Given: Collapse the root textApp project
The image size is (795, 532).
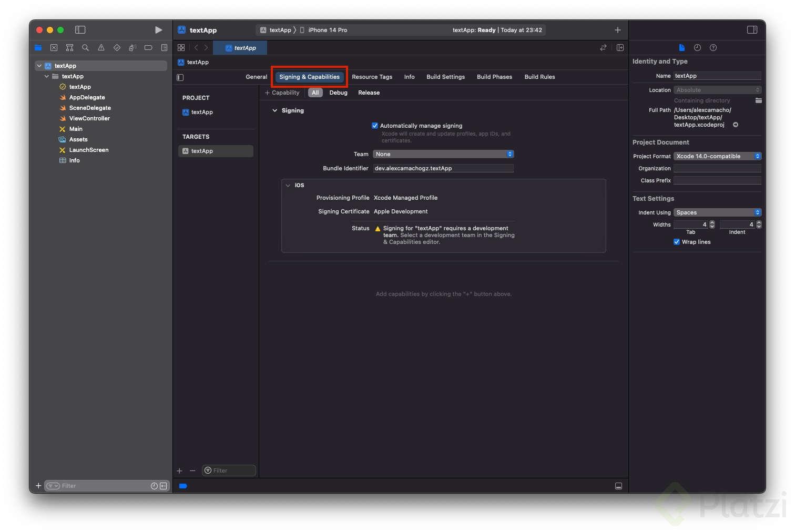Looking at the screenshot, I should (39, 66).
